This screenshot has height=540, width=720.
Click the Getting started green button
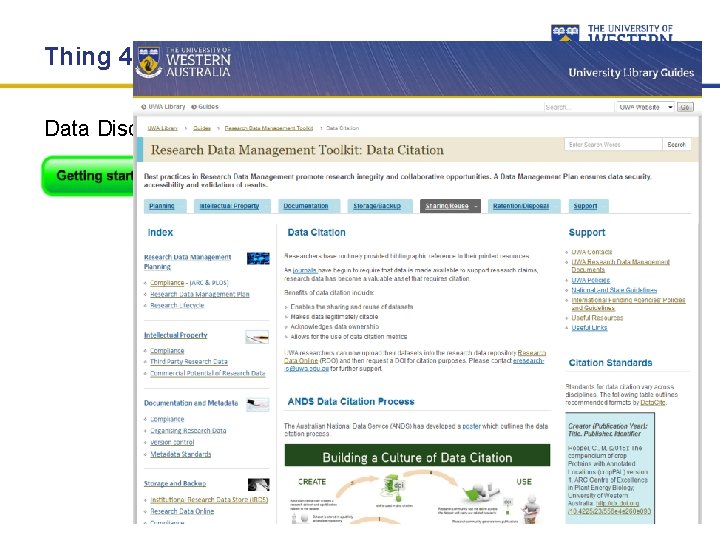88,176
